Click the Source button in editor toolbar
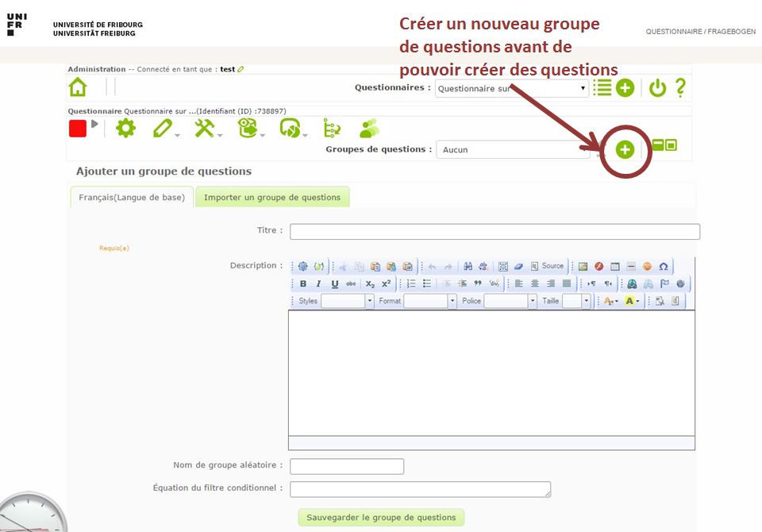 (548, 266)
